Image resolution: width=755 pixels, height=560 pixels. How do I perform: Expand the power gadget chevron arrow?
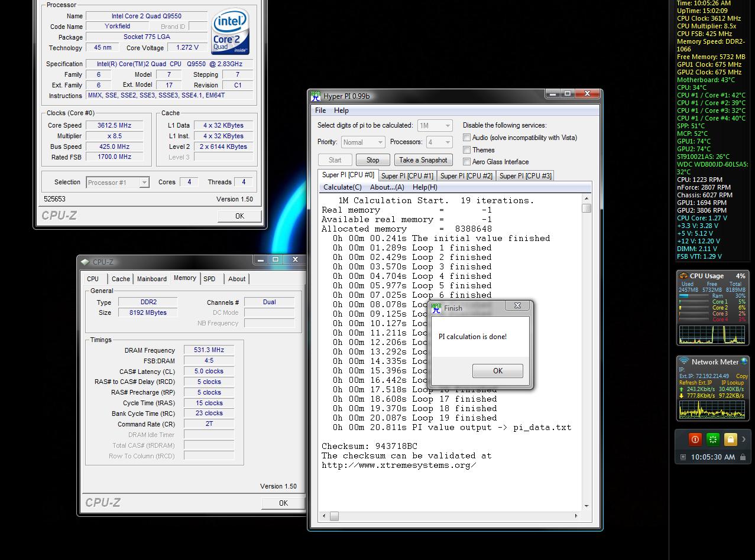point(744,439)
